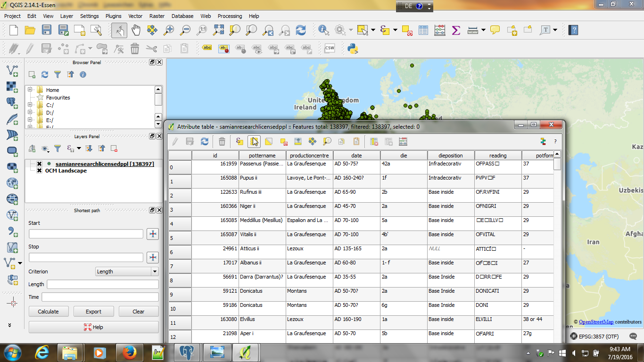Open the Processing menu

tap(230, 16)
